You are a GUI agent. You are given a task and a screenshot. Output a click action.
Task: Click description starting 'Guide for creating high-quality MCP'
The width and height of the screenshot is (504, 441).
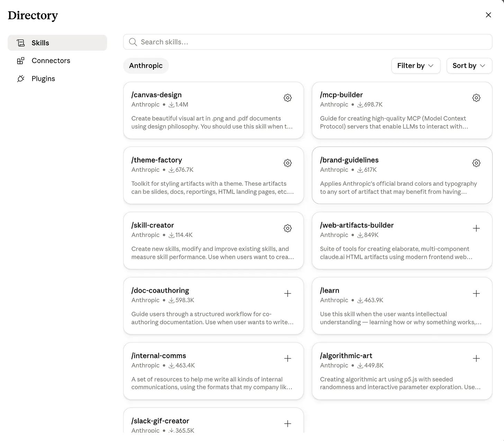pyautogui.click(x=394, y=122)
